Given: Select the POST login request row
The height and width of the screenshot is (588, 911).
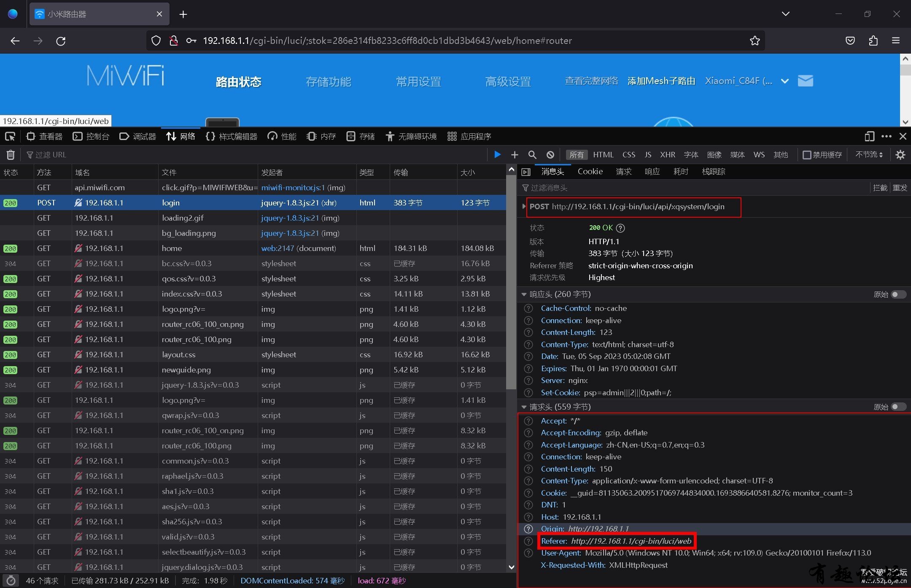Looking at the screenshot, I should pos(253,203).
